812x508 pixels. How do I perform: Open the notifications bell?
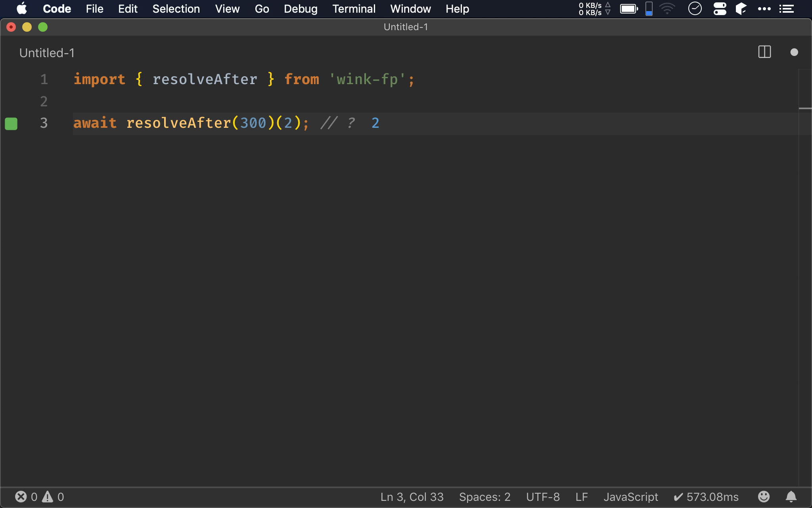click(x=791, y=496)
